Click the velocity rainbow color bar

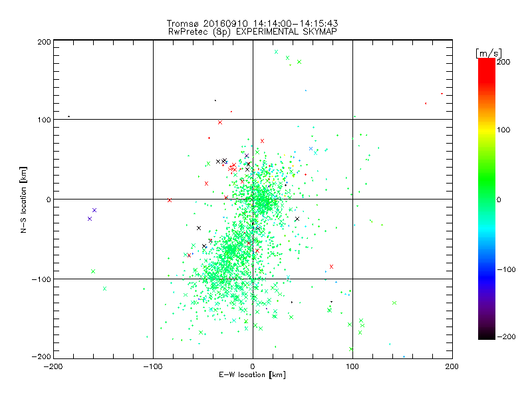click(x=487, y=199)
